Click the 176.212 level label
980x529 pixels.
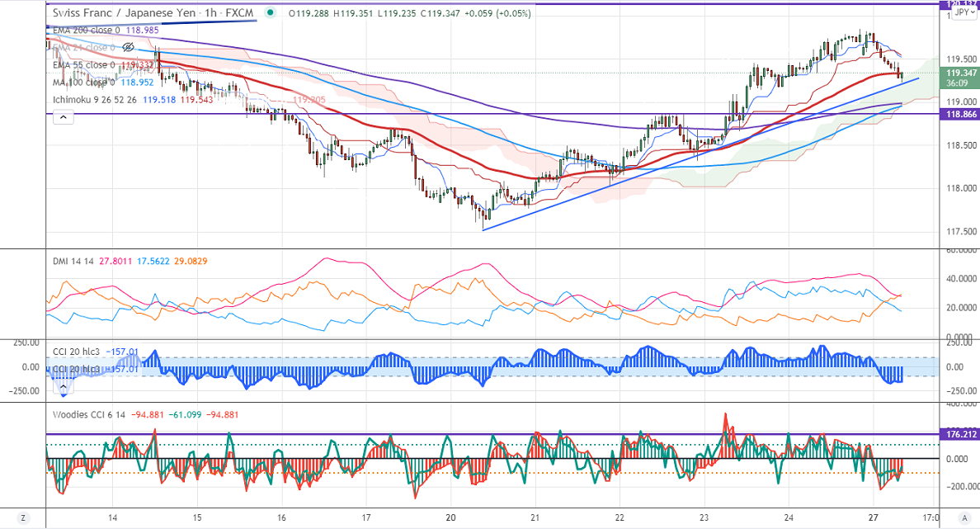[961, 434]
